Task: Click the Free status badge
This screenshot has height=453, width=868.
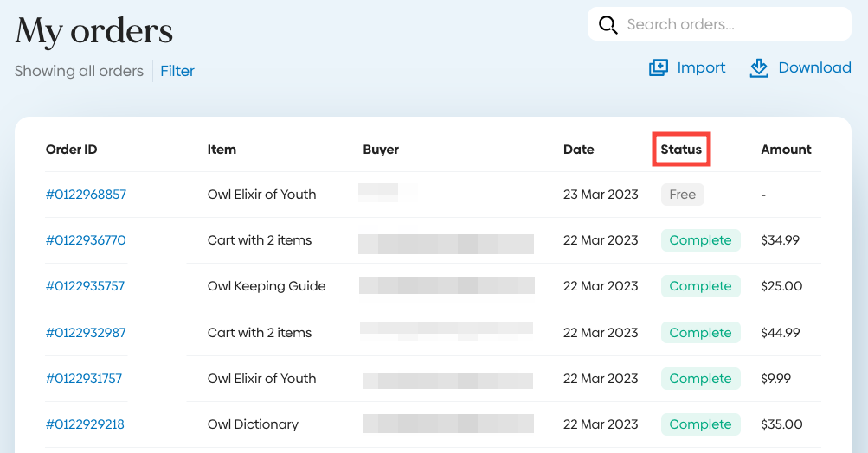Action: pyautogui.click(x=682, y=195)
